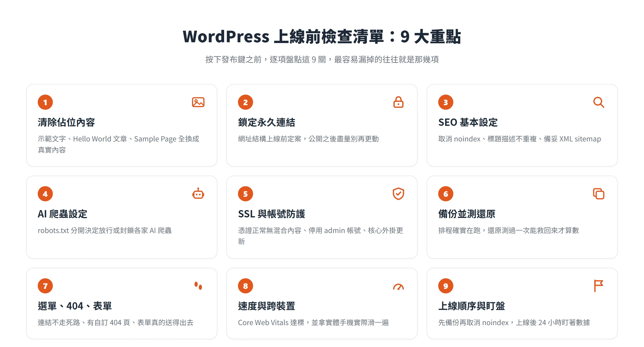Image resolution: width=644 pixels, height=347 pixels.
Task: Click the orange number 9 badge
Action: tap(446, 286)
